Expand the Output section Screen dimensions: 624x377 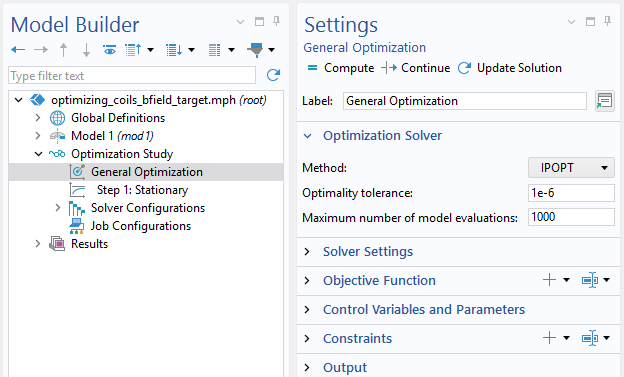pyautogui.click(x=307, y=367)
